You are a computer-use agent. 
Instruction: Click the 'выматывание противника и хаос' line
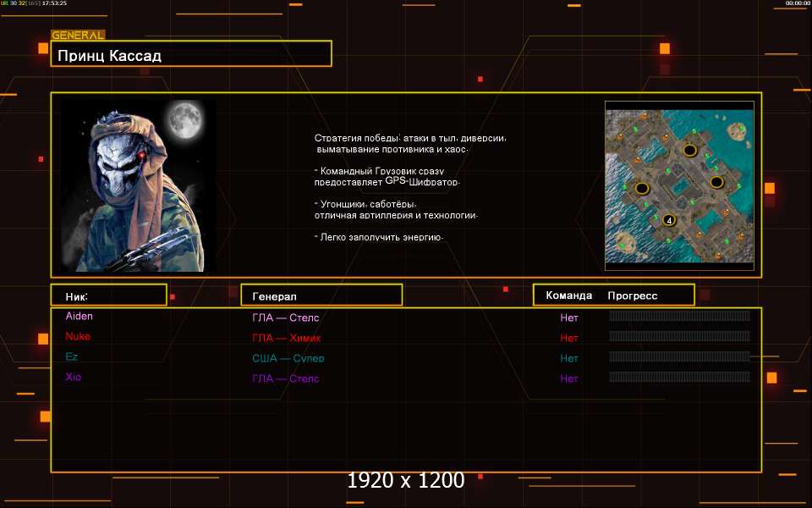tap(392, 149)
